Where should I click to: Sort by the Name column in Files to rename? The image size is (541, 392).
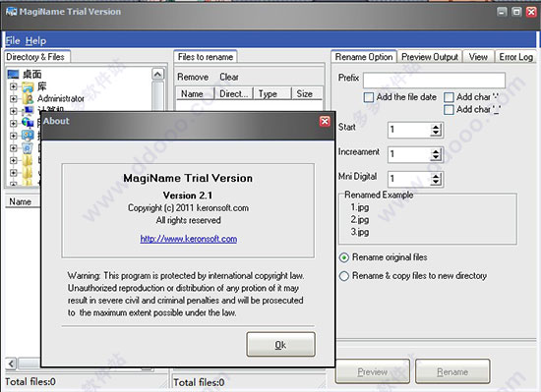pyautogui.click(x=196, y=93)
